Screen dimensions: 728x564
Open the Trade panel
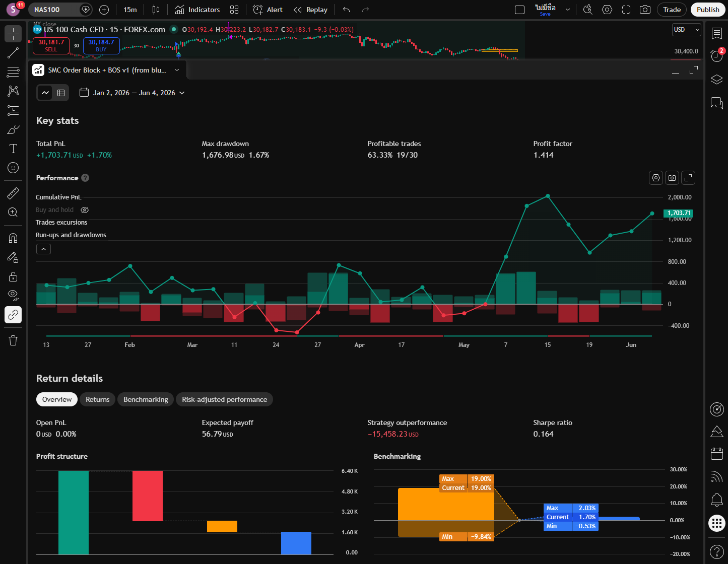click(x=672, y=10)
